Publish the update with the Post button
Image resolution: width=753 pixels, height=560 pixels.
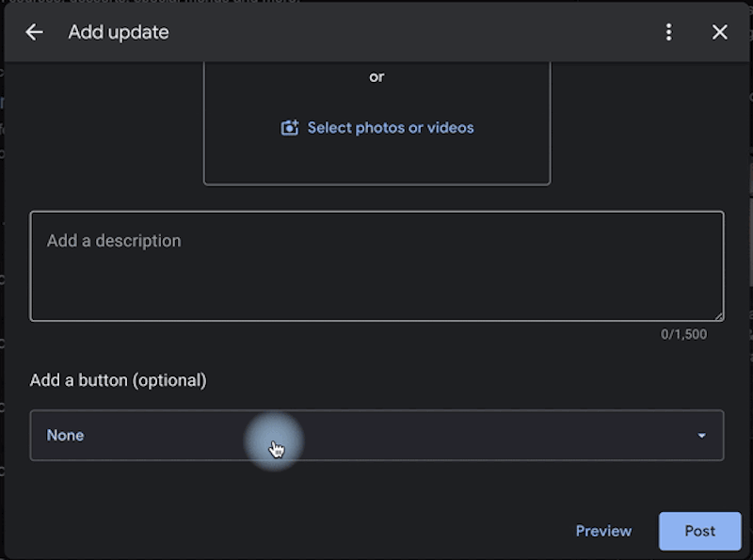[699, 531]
